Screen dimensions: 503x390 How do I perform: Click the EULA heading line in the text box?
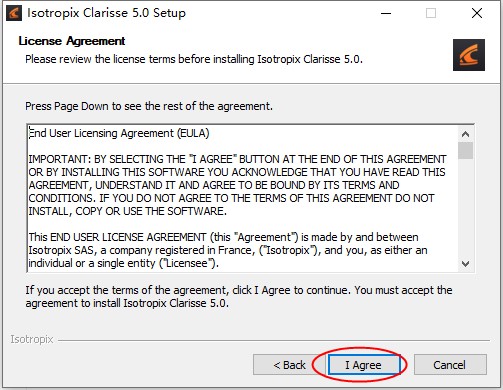click(x=119, y=133)
